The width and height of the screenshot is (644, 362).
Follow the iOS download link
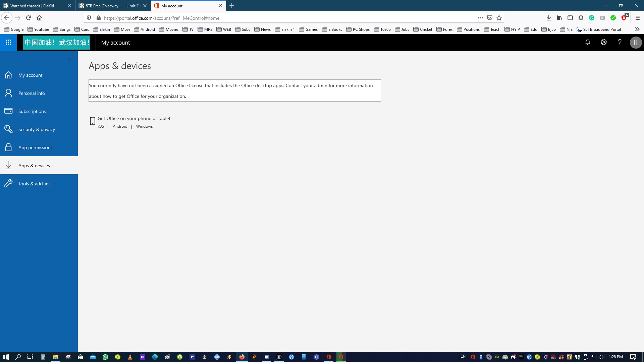tap(101, 126)
